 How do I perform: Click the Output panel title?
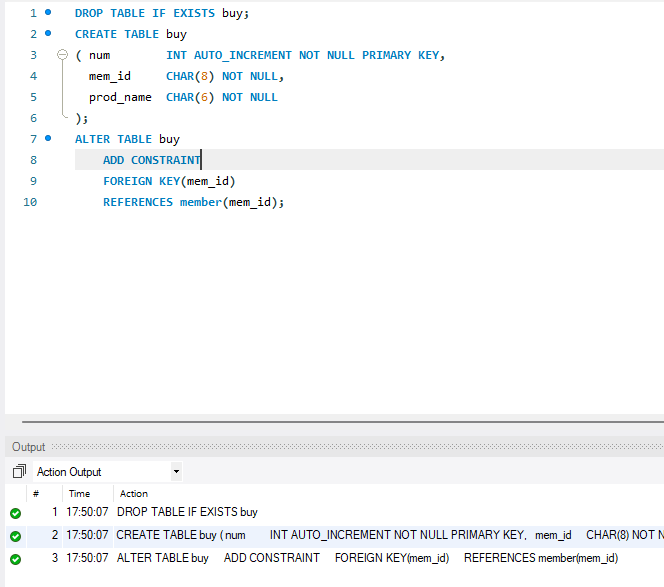coord(28,447)
